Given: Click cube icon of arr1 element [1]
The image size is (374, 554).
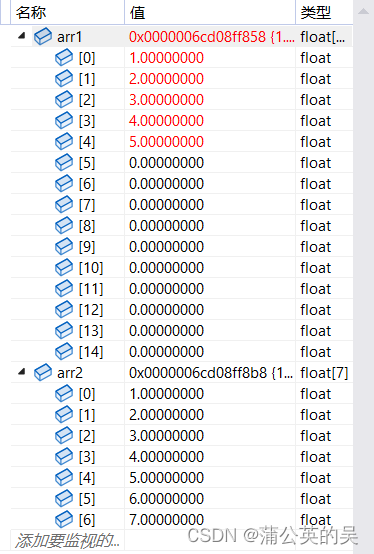Looking at the screenshot, I should [x=64, y=78].
